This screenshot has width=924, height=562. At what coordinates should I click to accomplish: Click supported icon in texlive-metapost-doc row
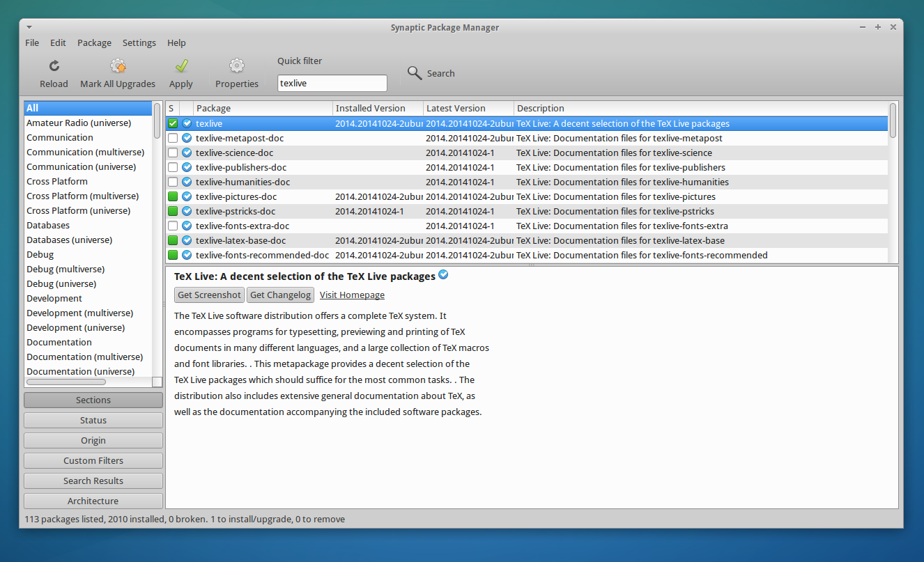187,138
